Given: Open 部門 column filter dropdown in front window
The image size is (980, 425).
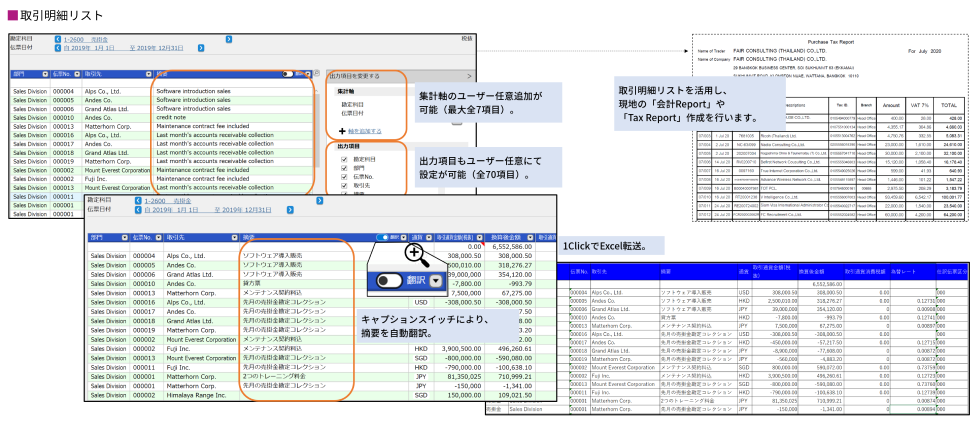Looking at the screenshot, I should tap(124, 238).
